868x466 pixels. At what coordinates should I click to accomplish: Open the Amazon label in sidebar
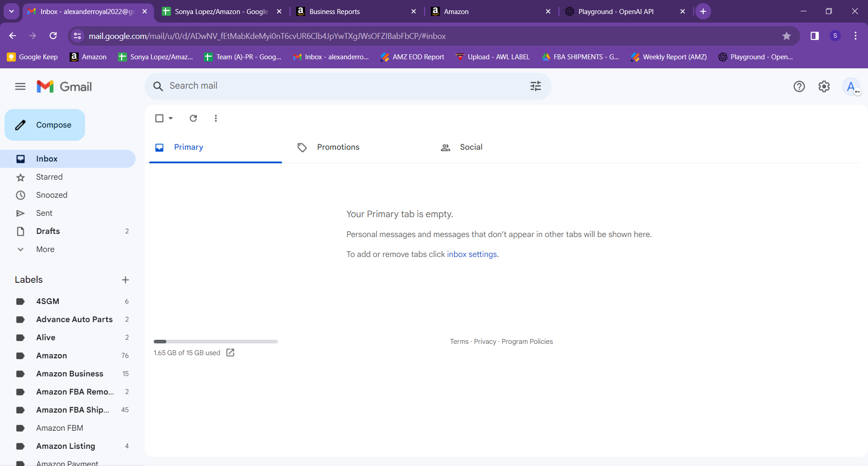[68, 356]
